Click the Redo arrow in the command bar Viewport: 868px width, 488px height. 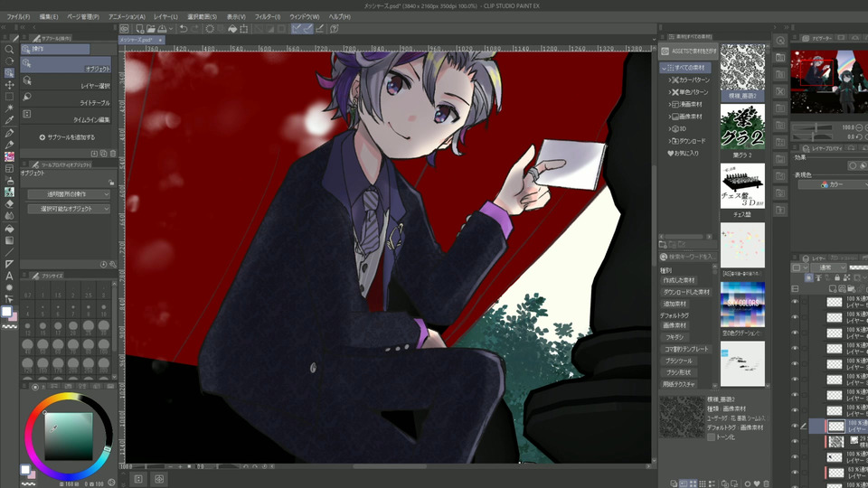coord(194,29)
